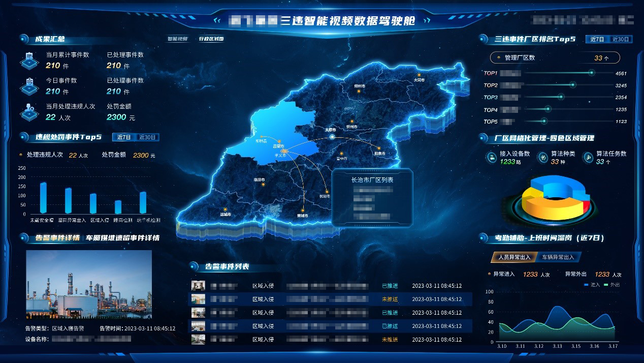The width and height of the screenshot is (644, 363).
Task: Open the 车厢煤堆遗留事件详情 tab
Action: coord(122,238)
